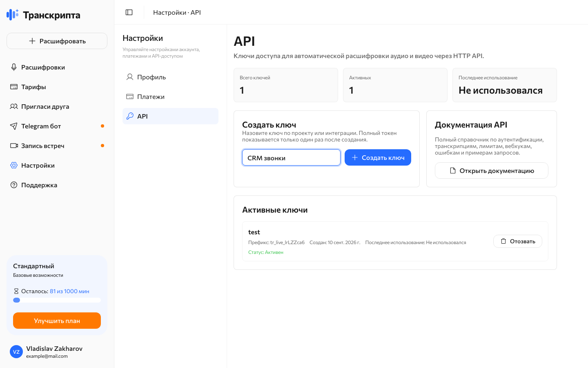Click the card icon beside Платежи
The image size is (588, 368).
[x=130, y=96]
